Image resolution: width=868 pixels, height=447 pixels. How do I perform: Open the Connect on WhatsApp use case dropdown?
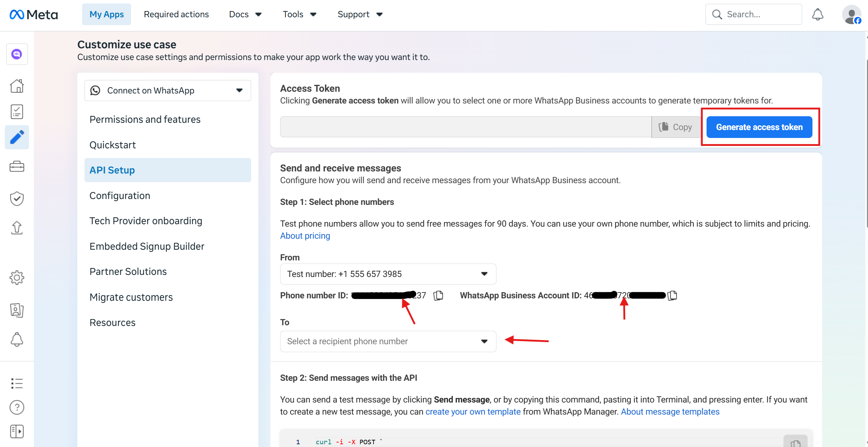click(x=168, y=90)
